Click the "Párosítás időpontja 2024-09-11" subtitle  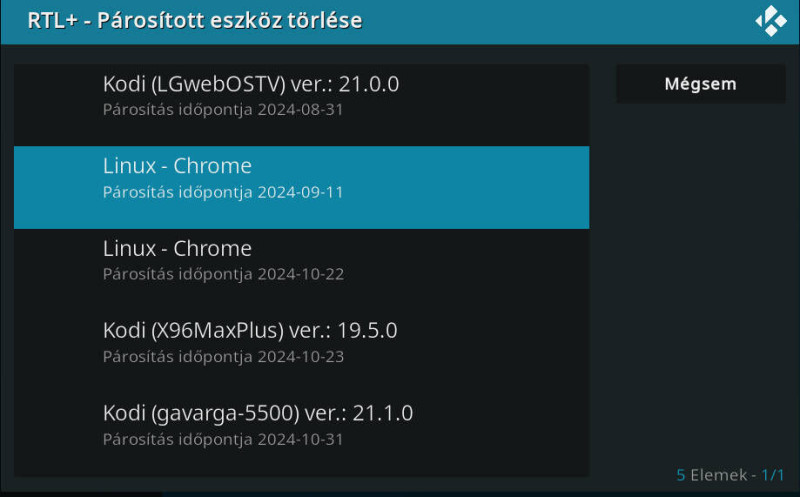[x=223, y=192]
